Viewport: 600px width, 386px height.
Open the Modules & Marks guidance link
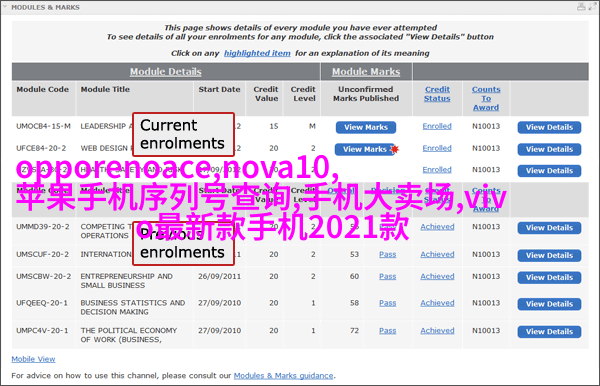(x=284, y=376)
